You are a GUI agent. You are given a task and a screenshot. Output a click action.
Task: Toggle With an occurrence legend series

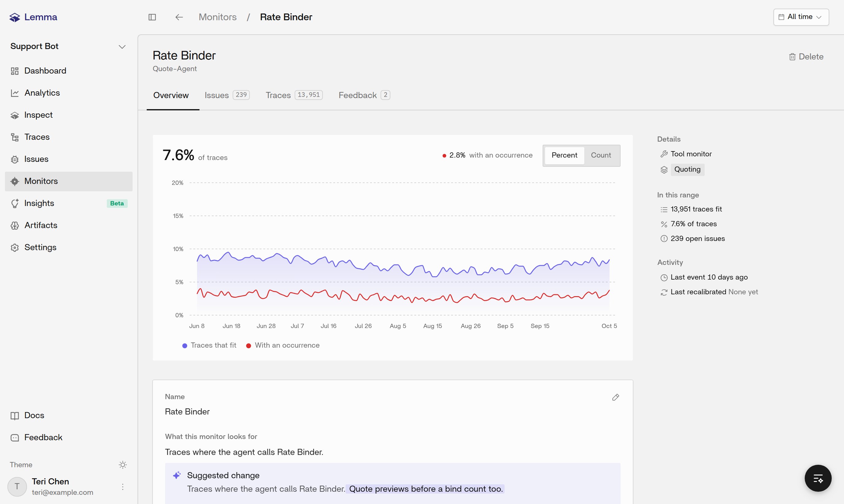pyautogui.click(x=283, y=345)
